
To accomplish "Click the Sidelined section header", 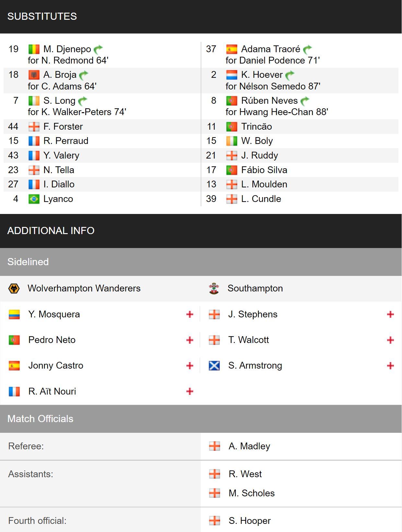I will [201, 262].
